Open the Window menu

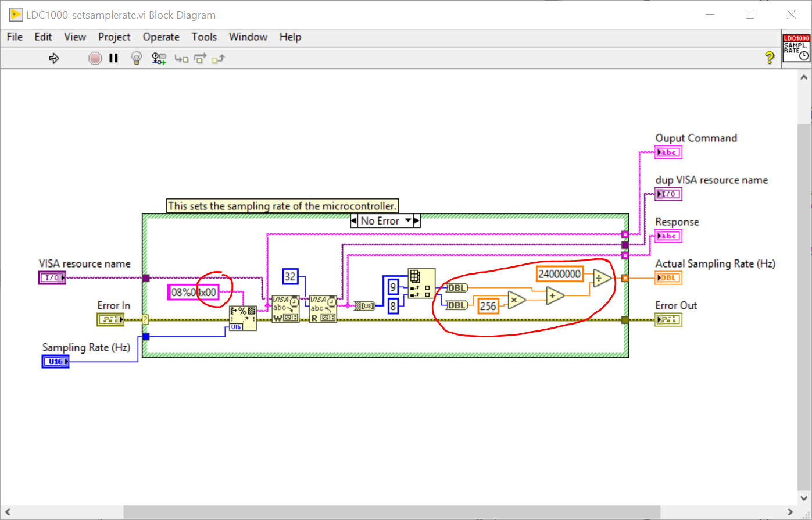click(x=248, y=37)
